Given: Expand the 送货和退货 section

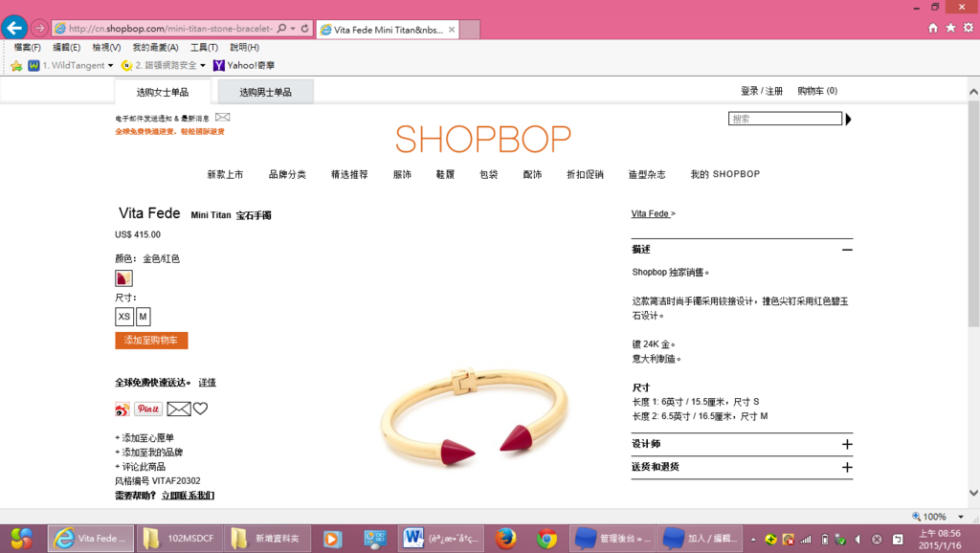Looking at the screenshot, I should 847,468.
